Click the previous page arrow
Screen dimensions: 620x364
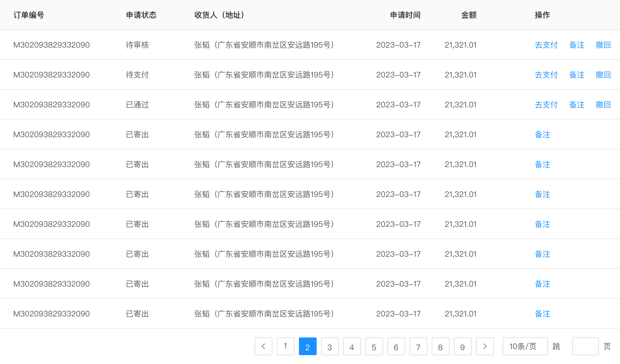click(x=263, y=346)
